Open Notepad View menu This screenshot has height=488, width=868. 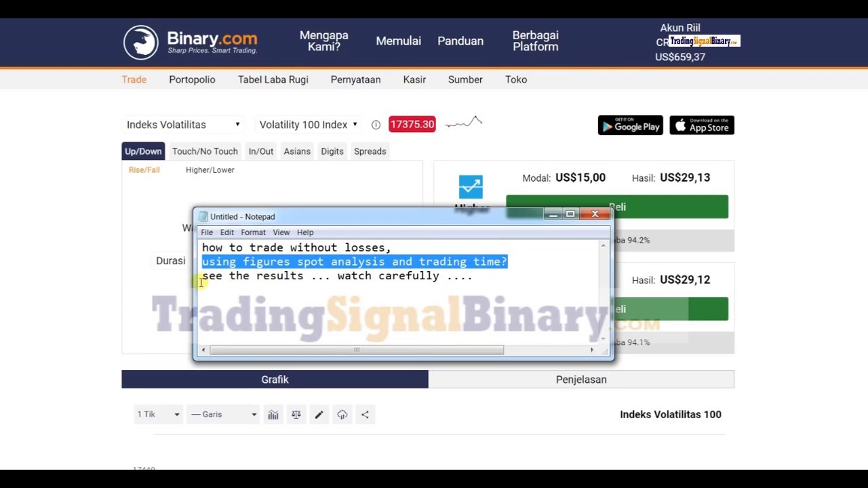[x=281, y=232]
